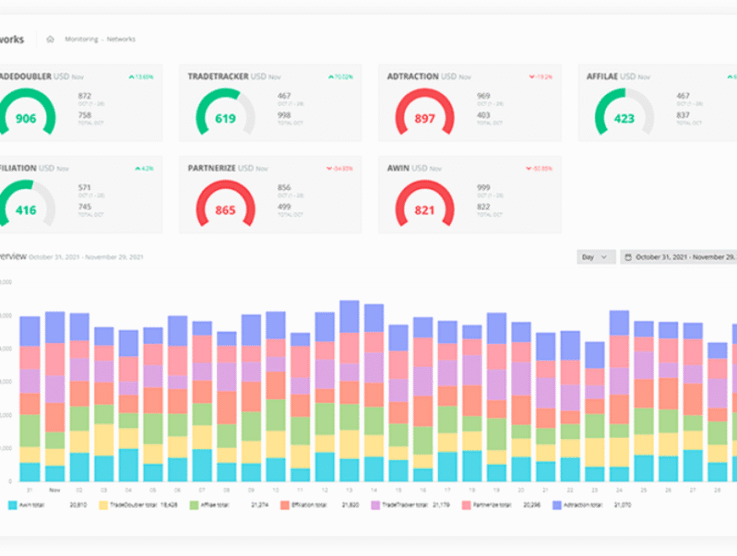Select the Networks breadcrumb link
Viewport: 737px width, 556px height.
[x=121, y=39]
